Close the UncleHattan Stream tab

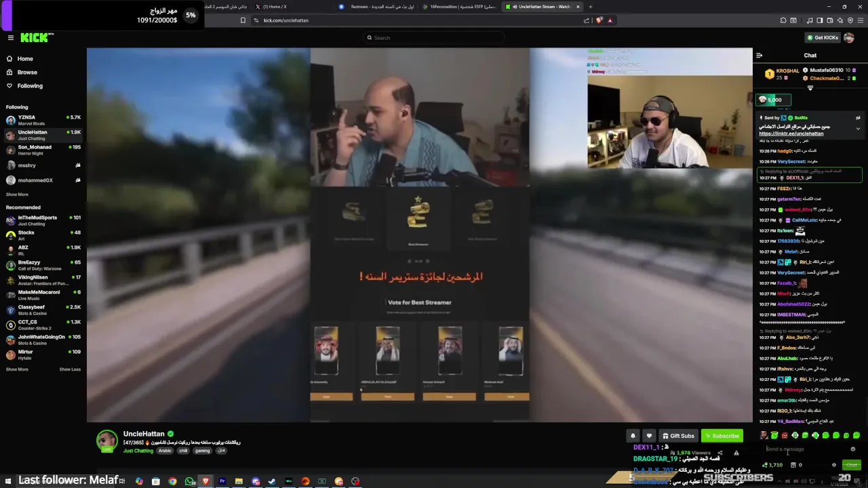(578, 7)
